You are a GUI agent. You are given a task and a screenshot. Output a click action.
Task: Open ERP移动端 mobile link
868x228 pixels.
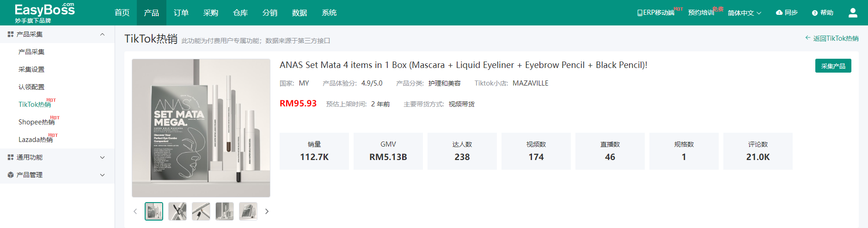point(655,12)
